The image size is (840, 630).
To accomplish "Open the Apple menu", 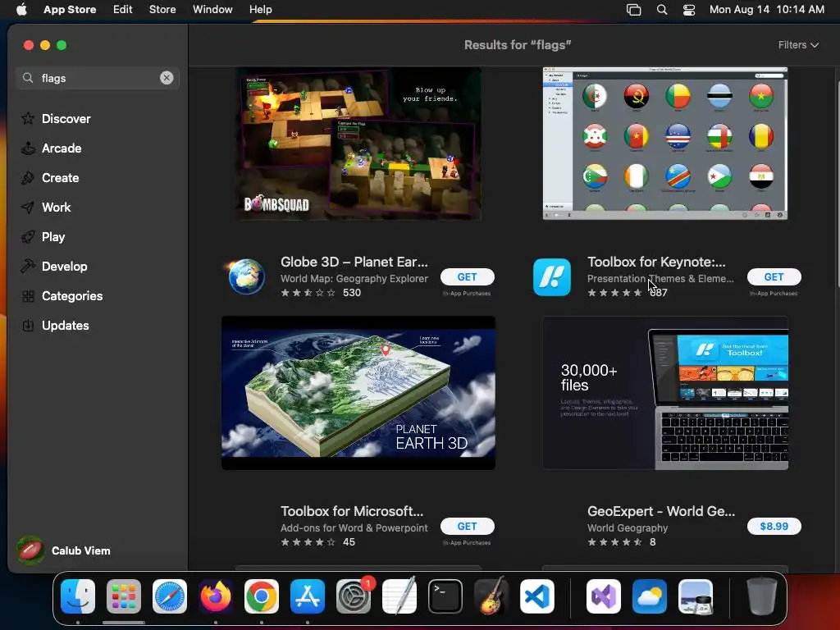I will [21, 10].
